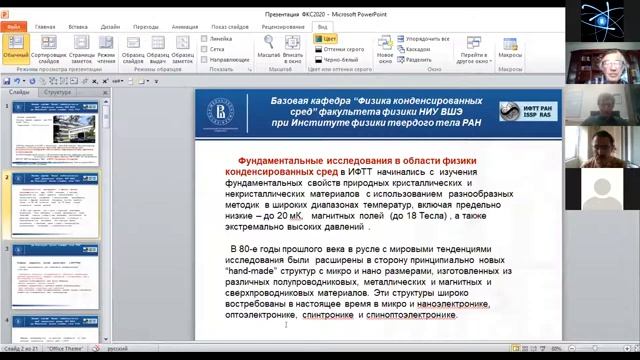The width and height of the screenshot is (640, 360).
Task: Click Undo arrow in quick access toolbar
Action: (x=17, y=81)
